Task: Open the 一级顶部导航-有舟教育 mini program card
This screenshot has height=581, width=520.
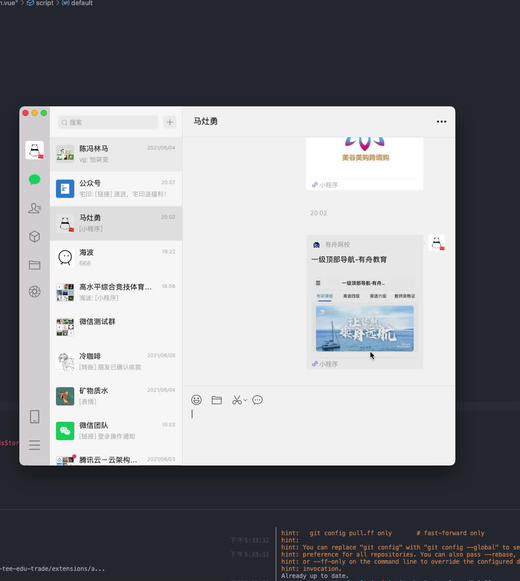Action: coord(365,302)
